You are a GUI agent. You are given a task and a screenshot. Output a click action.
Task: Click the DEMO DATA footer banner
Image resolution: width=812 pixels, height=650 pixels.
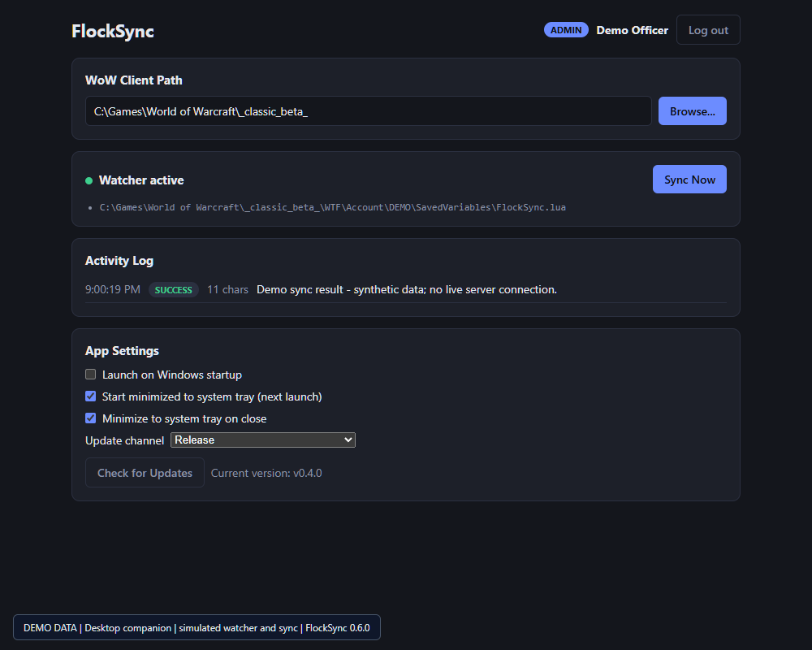197,627
